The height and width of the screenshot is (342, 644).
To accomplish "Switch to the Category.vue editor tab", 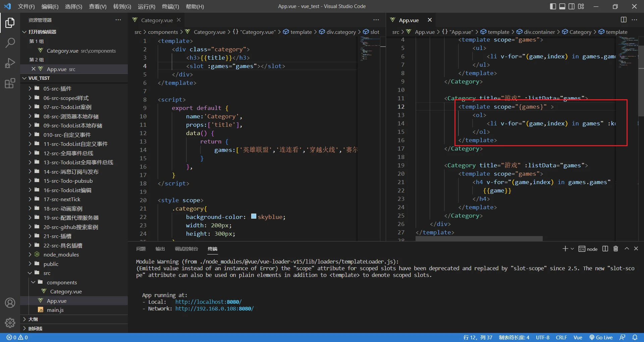I will point(157,20).
